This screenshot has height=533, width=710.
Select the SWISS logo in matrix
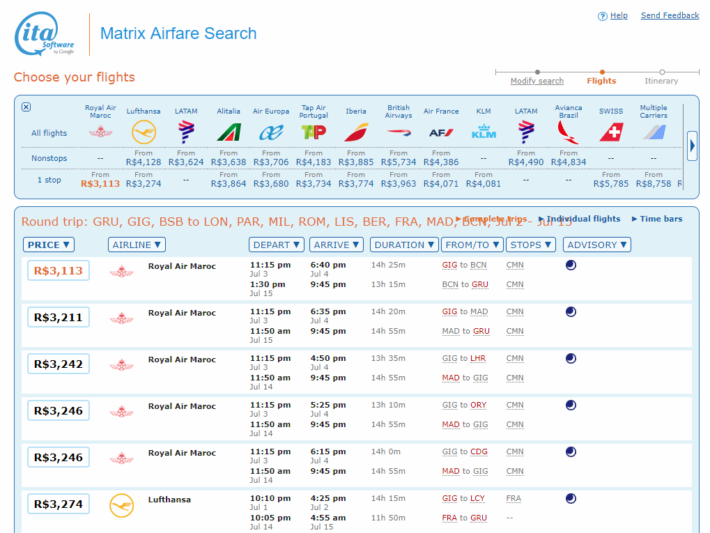coord(611,132)
